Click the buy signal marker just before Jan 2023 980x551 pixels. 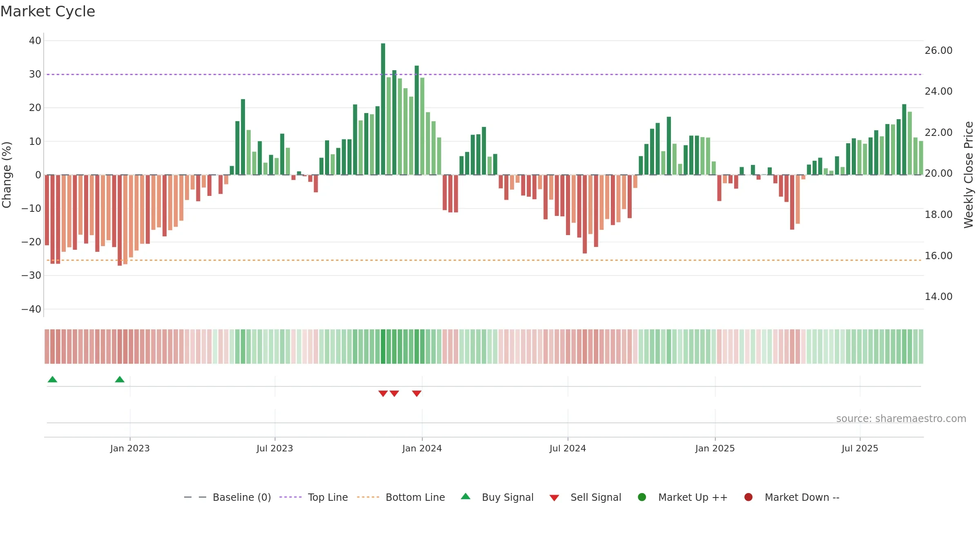120,379
